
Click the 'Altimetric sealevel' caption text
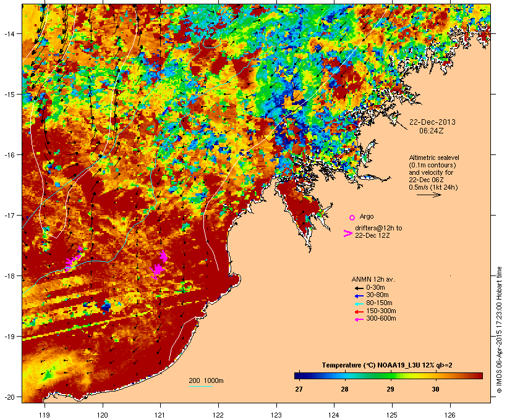point(434,157)
